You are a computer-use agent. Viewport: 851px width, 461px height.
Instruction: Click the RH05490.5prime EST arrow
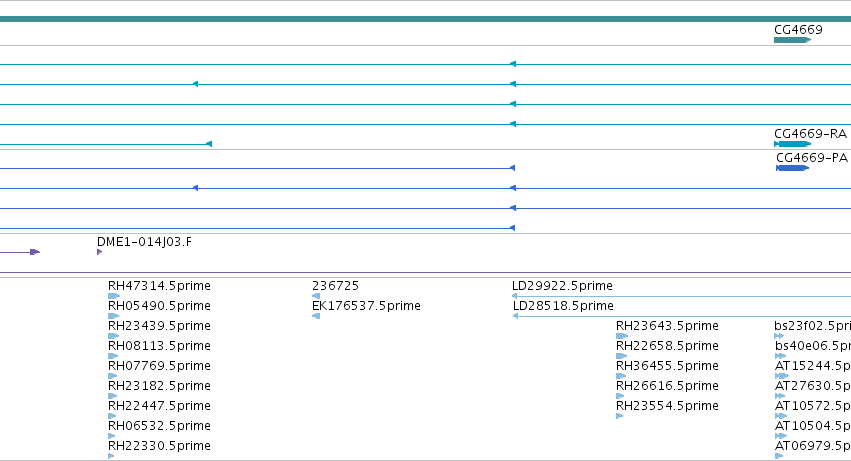tap(113, 316)
